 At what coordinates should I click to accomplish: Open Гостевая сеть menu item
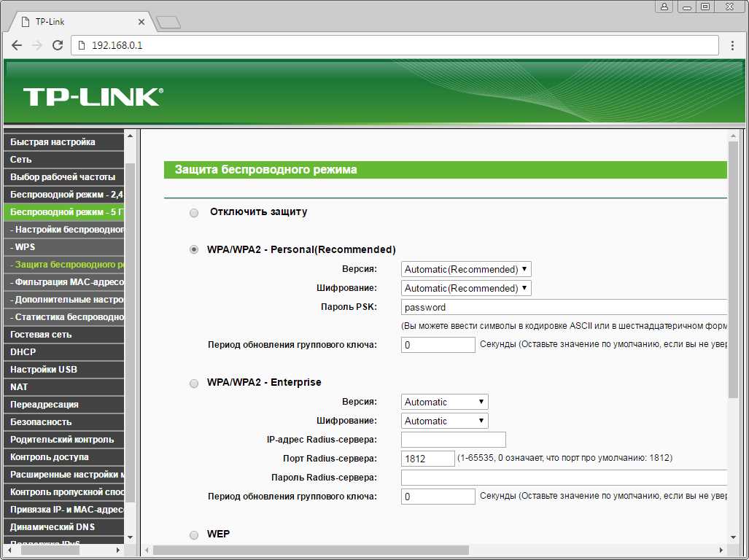pyautogui.click(x=63, y=335)
